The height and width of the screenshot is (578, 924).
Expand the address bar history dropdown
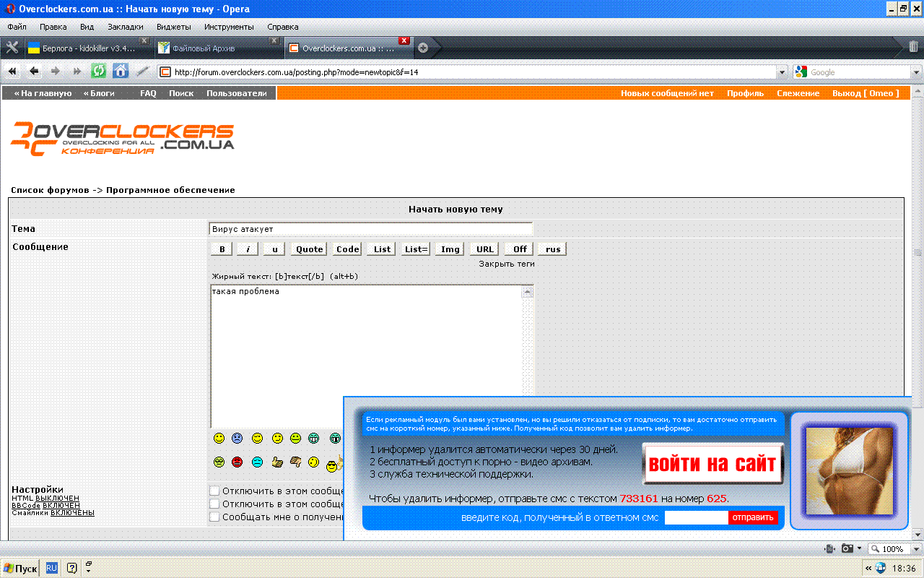tap(782, 72)
